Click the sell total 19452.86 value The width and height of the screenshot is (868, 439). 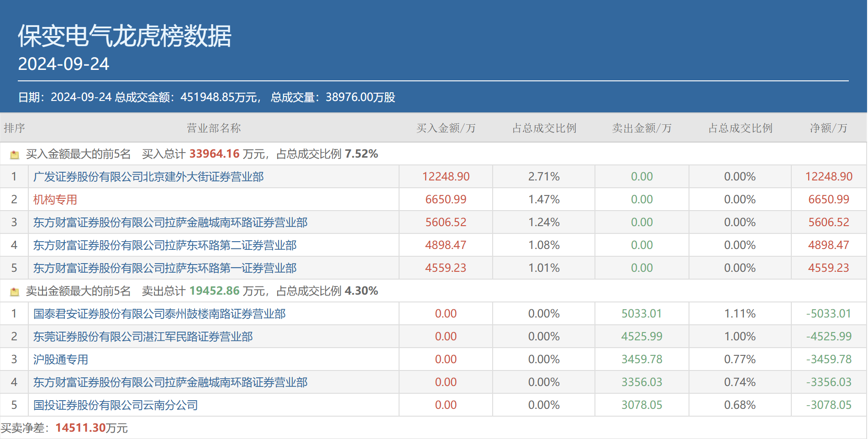click(215, 291)
